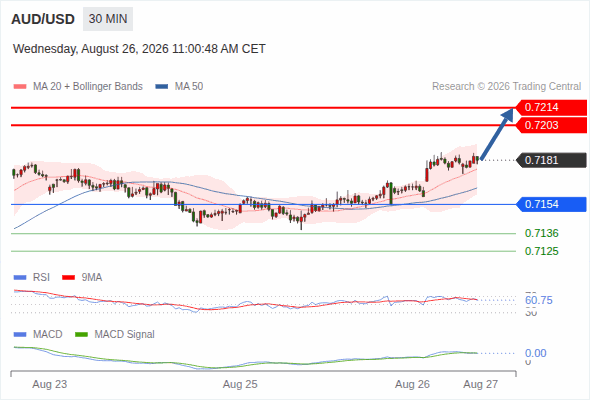The image size is (590, 400).
Task: Click the Aug 27 date marker
Action: [x=481, y=384]
